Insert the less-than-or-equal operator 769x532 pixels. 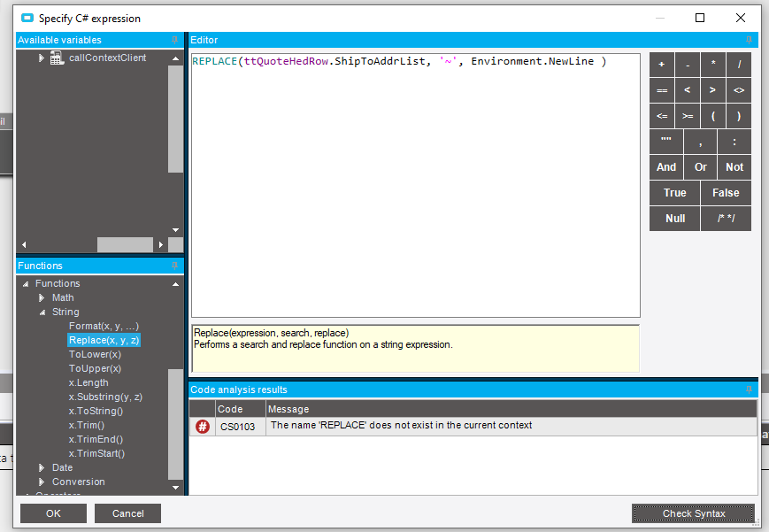tap(662, 116)
